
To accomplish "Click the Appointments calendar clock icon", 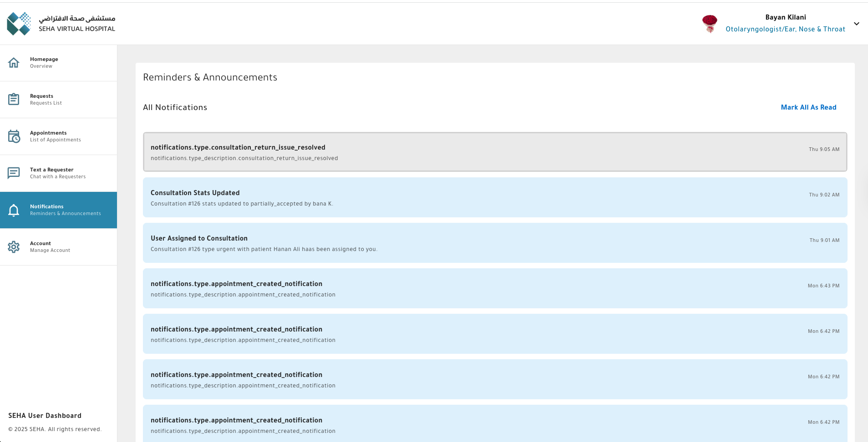I will coord(14,136).
